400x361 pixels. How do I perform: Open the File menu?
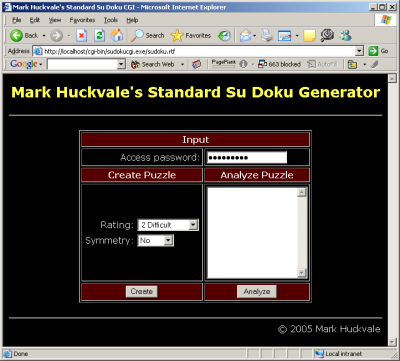click(x=17, y=20)
